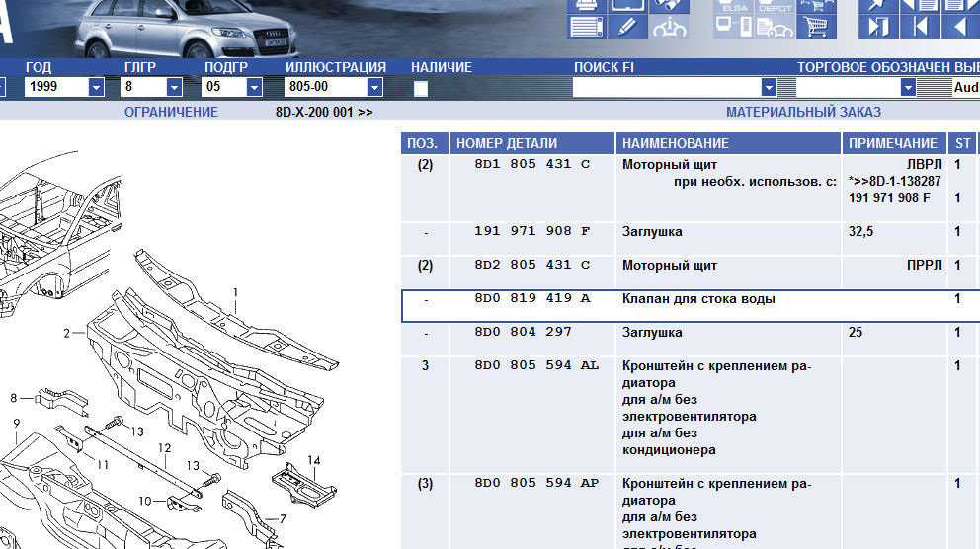Screen dimensions: 980x549
Task: Open the ПОДГР dropdown showing 05
Action: pos(254,88)
